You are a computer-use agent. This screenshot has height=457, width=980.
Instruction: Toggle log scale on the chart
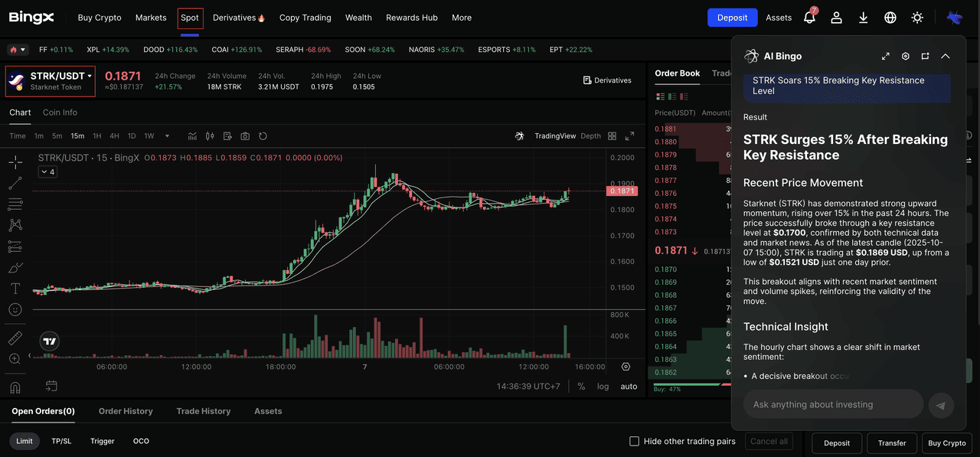pyautogui.click(x=603, y=387)
